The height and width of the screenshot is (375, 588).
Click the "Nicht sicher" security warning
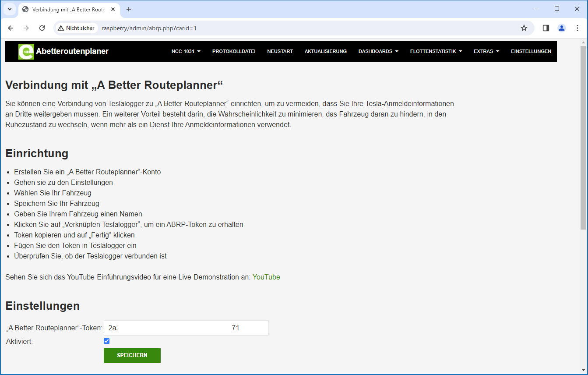pyautogui.click(x=76, y=28)
